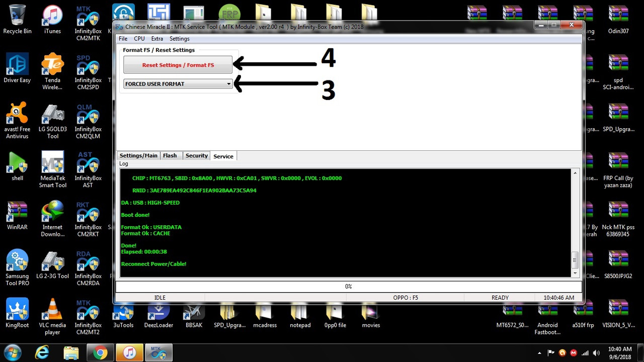Select the shell desktop icon
Screen dimensions: 644x362
click(17, 167)
